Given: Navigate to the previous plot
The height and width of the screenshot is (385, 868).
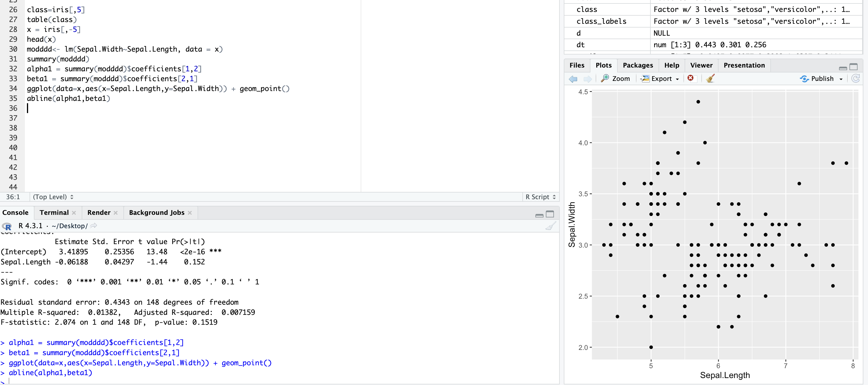Looking at the screenshot, I should pos(572,79).
